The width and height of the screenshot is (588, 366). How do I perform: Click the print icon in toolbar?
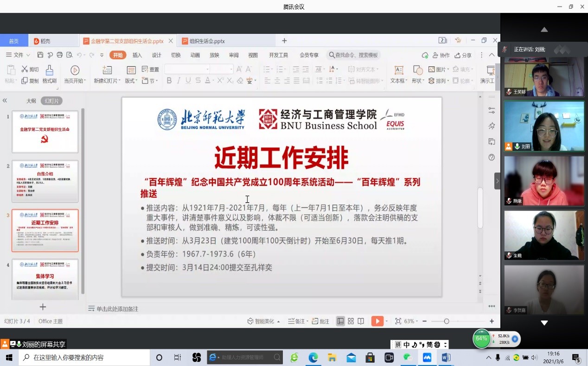pos(59,55)
